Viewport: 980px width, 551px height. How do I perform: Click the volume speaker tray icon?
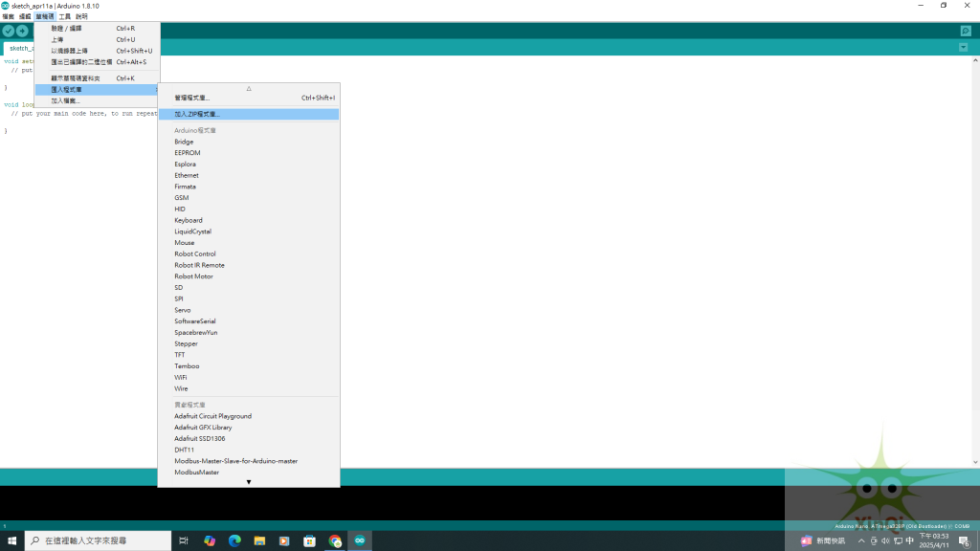click(x=885, y=541)
